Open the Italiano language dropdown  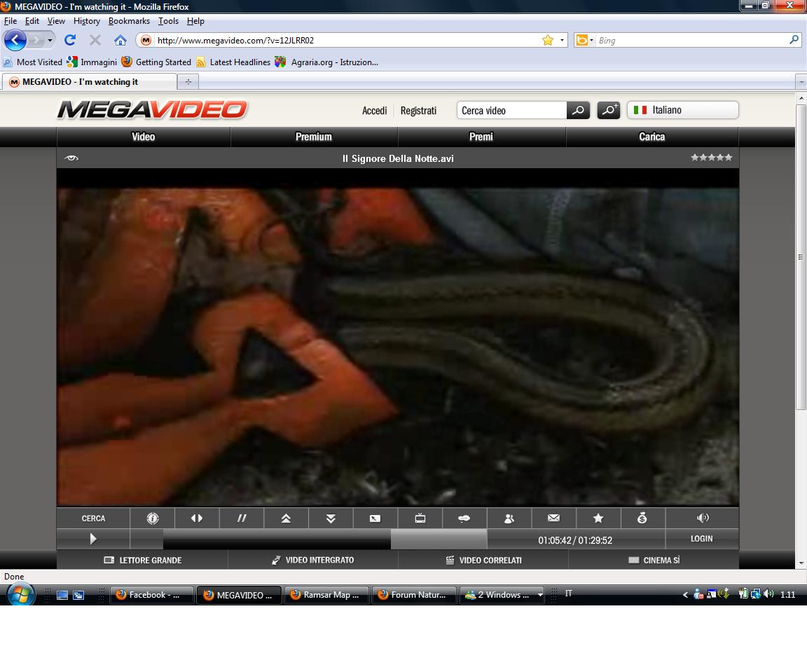pyautogui.click(x=682, y=110)
